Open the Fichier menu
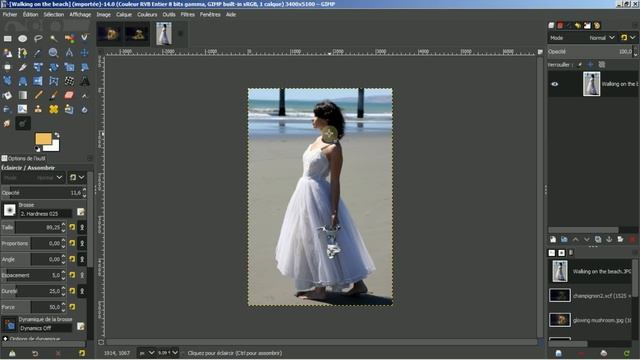Screen dimensions: 640x360 [x=10, y=14]
